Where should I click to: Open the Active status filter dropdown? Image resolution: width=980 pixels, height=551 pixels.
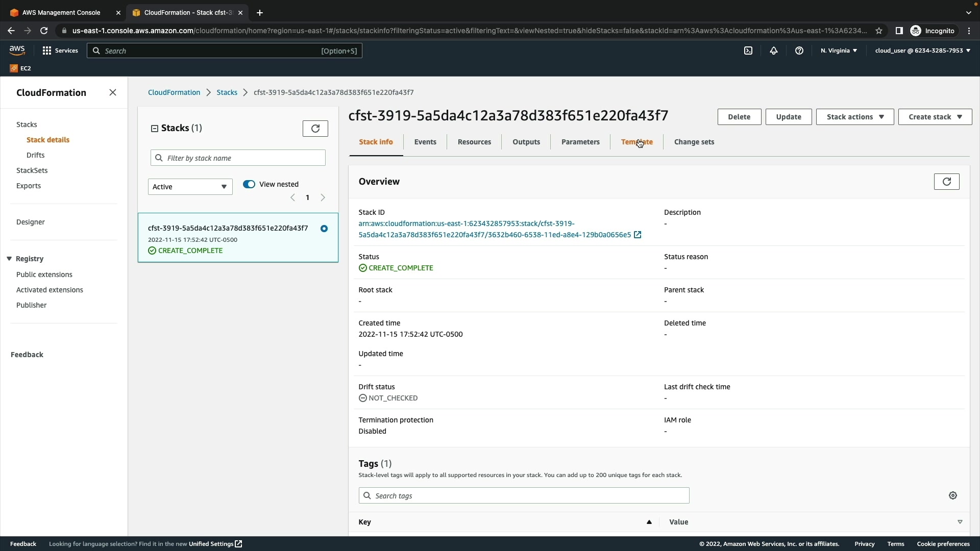[190, 187]
